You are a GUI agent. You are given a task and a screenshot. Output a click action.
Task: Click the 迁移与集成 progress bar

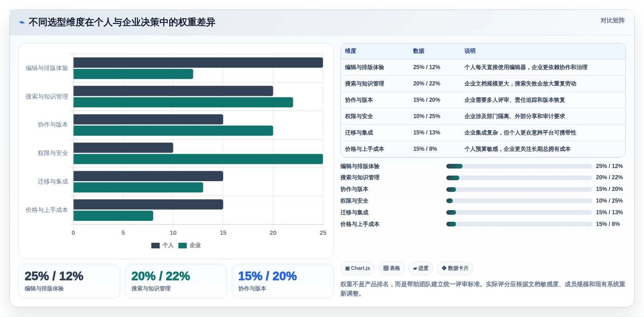(x=519, y=212)
